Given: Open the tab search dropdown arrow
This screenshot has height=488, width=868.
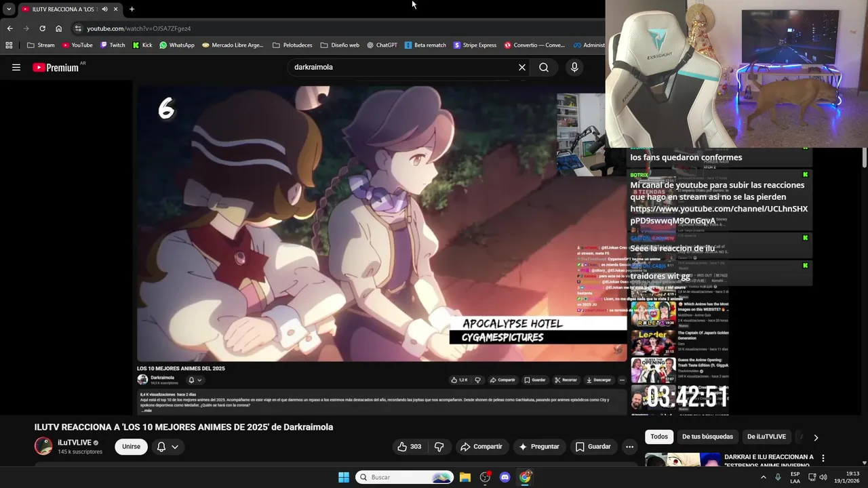Looking at the screenshot, I should click(x=8, y=9).
